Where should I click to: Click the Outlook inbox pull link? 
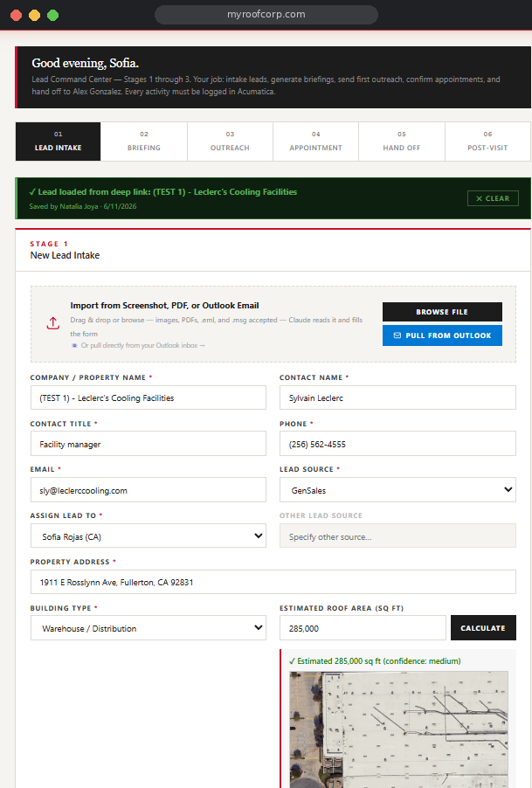point(142,345)
